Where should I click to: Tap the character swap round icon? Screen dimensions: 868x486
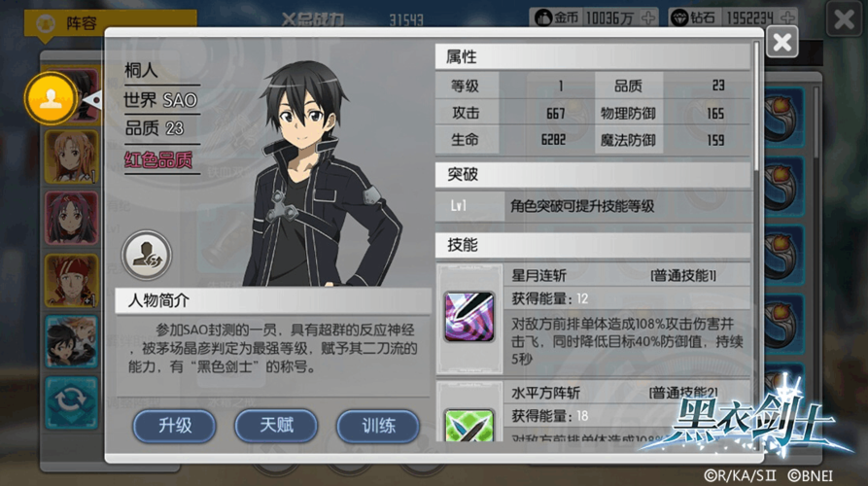[x=147, y=255]
